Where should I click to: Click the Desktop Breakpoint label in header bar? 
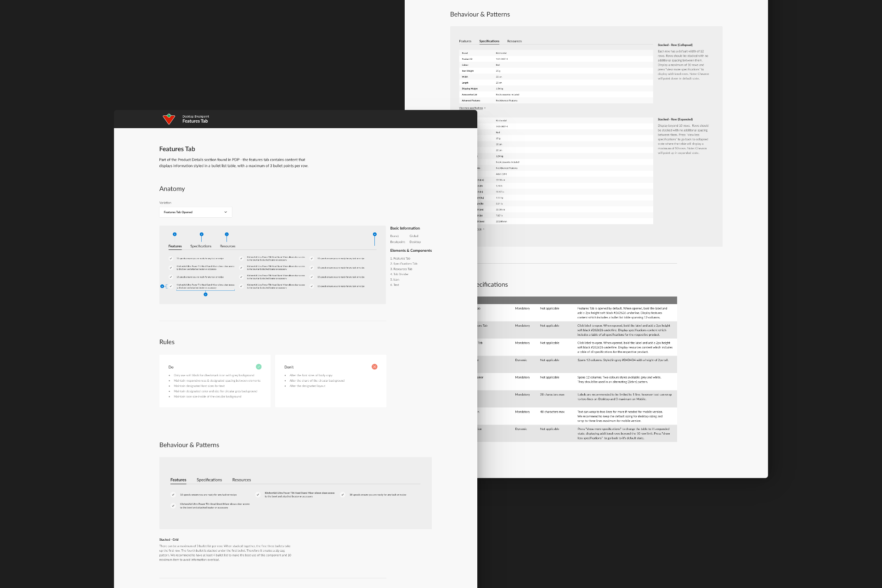196,117
